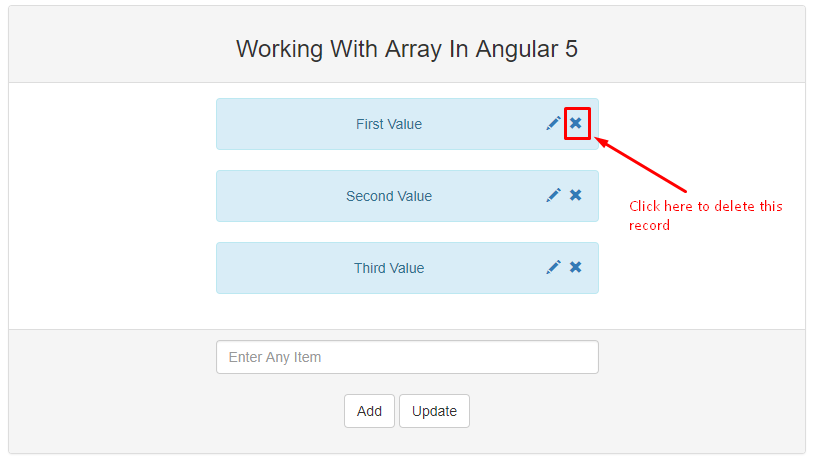Click the Add button
Screen dimensions: 814x464
(369, 411)
